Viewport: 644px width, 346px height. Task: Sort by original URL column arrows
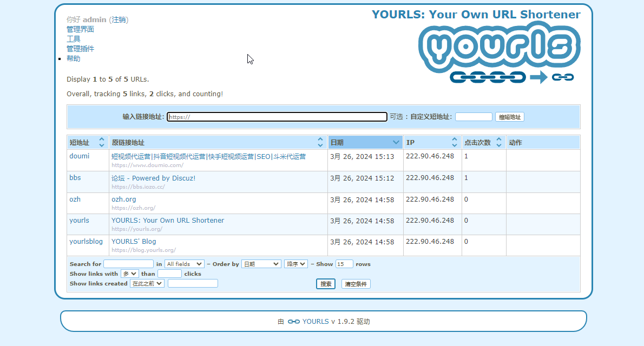tap(320, 143)
